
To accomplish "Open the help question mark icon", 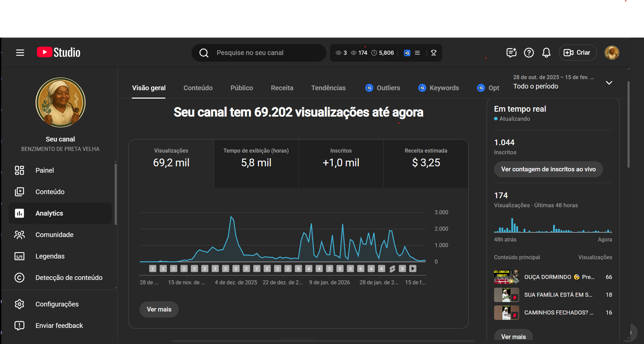I will click(529, 53).
